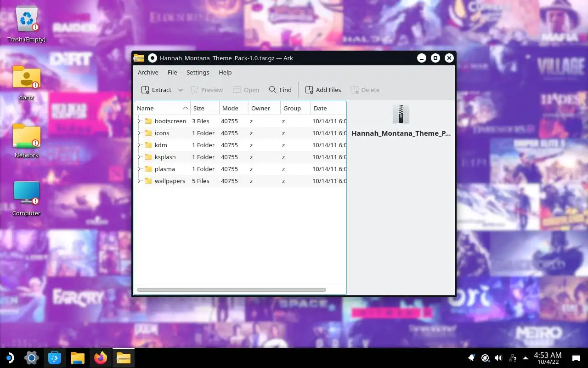Click '3 Files' size of bootscreen

tap(201, 121)
